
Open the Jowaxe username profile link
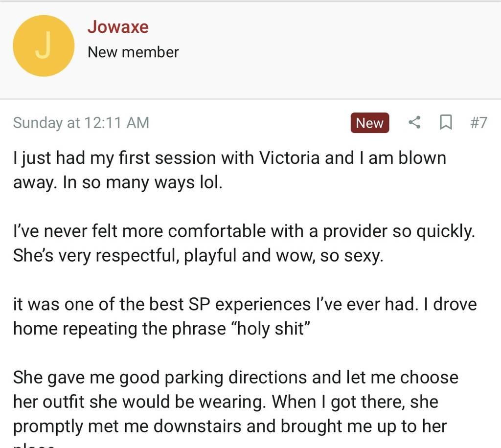click(x=118, y=27)
